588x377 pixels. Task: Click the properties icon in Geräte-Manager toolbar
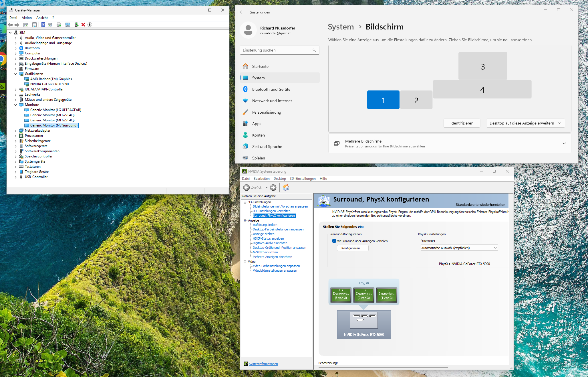[34, 25]
